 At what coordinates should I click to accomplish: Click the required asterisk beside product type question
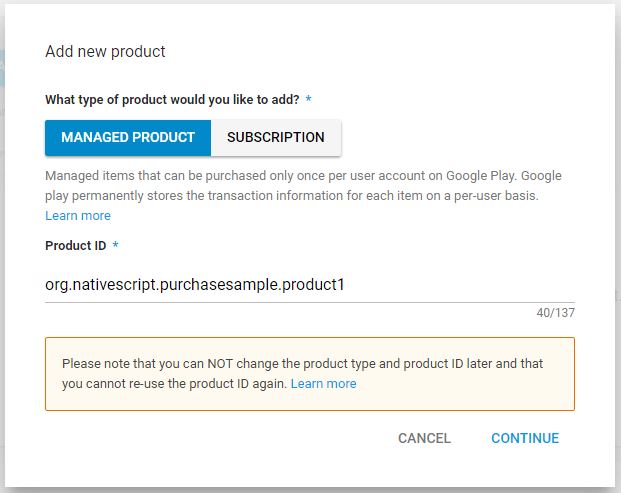308,99
